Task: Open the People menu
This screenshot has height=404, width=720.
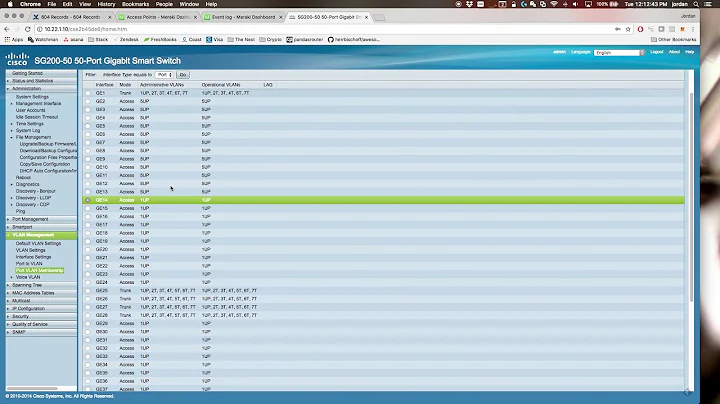Action: [164, 4]
